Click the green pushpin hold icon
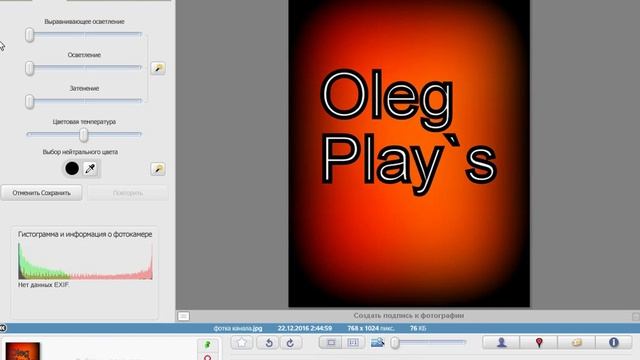The image size is (640, 360). click(x=208, y=344)
